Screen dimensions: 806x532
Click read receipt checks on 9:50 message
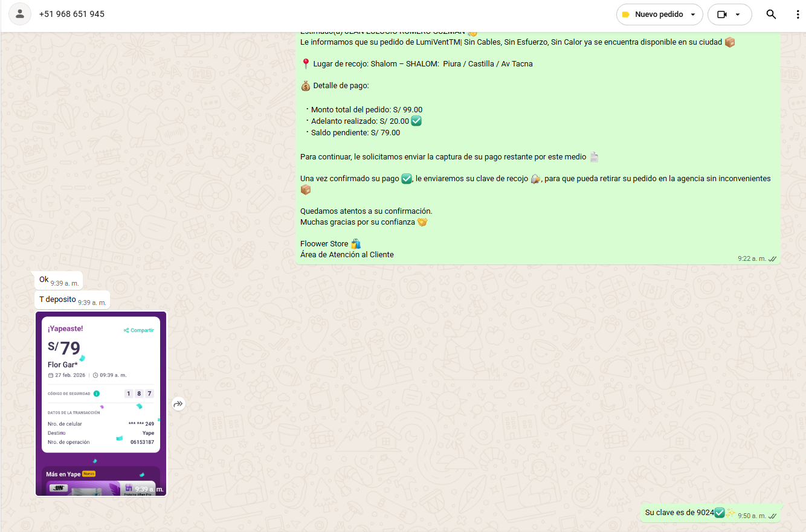pos(773,516)
